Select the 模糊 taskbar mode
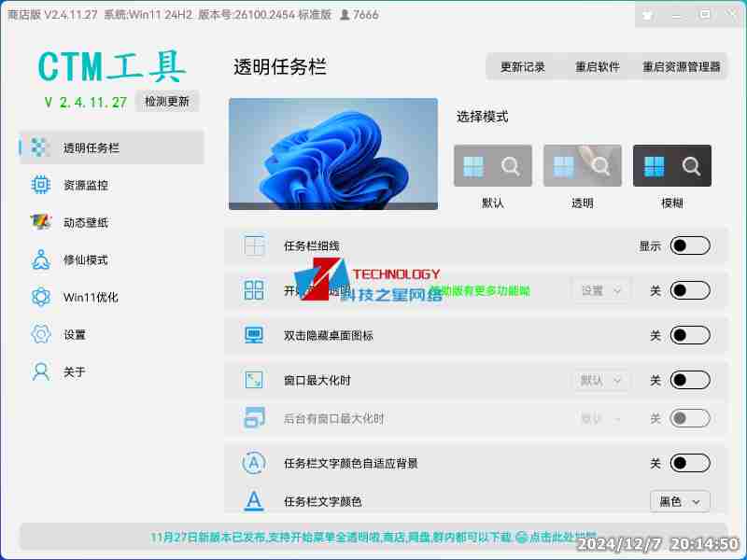The width and height of the screenshot is (747, 560). pos(672,166)
